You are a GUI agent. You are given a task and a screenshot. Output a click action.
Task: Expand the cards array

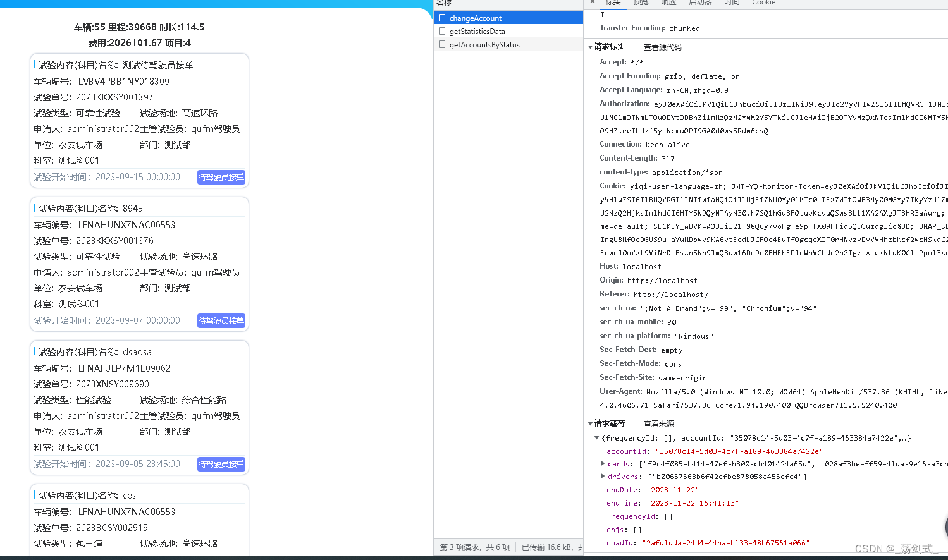click(603, 463)
